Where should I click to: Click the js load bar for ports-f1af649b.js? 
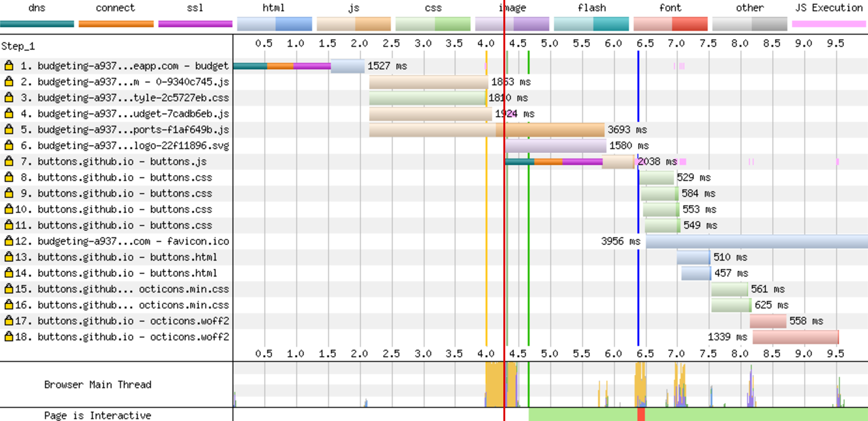[486, 129]
